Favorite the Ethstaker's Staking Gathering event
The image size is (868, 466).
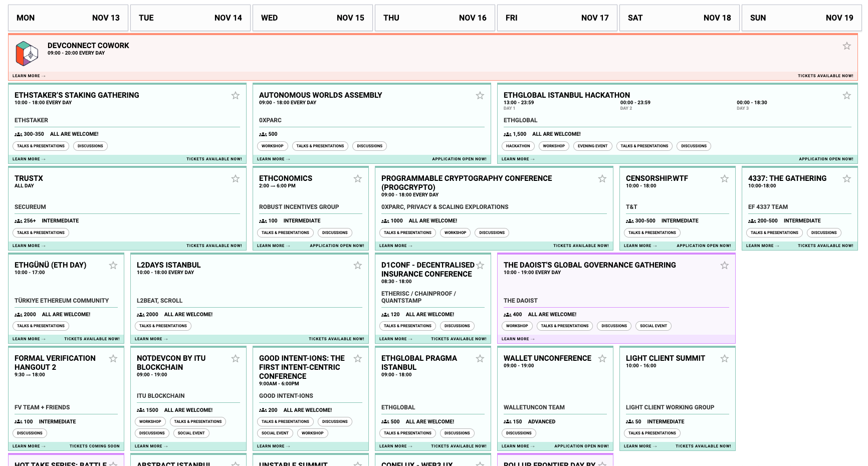(x=235, y=95)
